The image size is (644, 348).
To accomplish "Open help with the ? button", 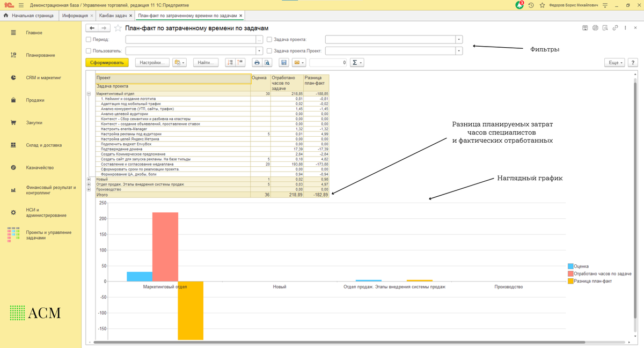I will tap(633, 63).
